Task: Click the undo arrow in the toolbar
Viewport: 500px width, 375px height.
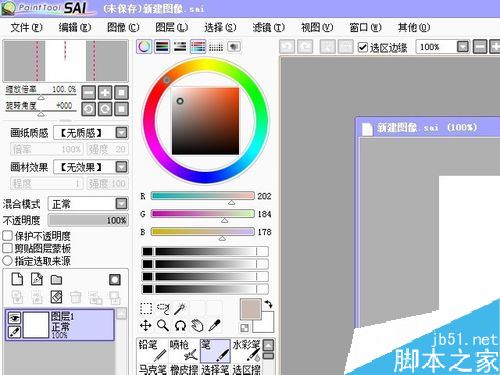Action: pos(287,47)
